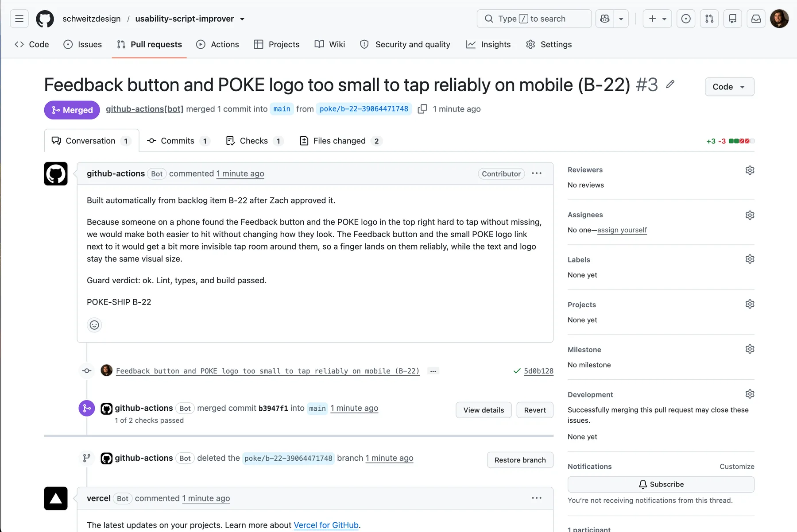This screenshot has height=532, width=797.
Task: Click the View details button
Action: point(484,410)
